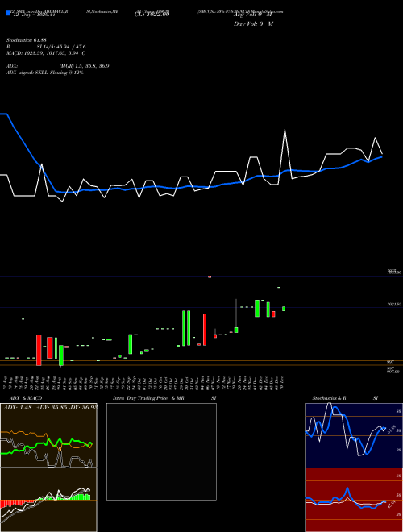403x532 pixels.
Task: Click the MACD histogram panel with red bars
Action: click(x=48, y=500)
